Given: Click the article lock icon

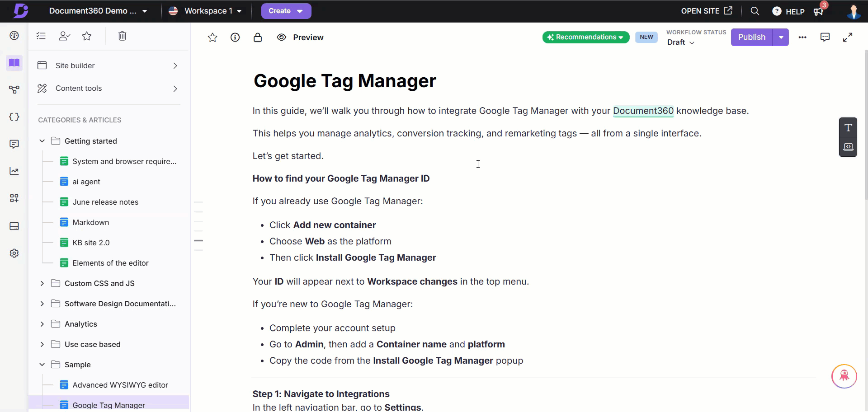Looking at the screenshot, I should 258,37.
